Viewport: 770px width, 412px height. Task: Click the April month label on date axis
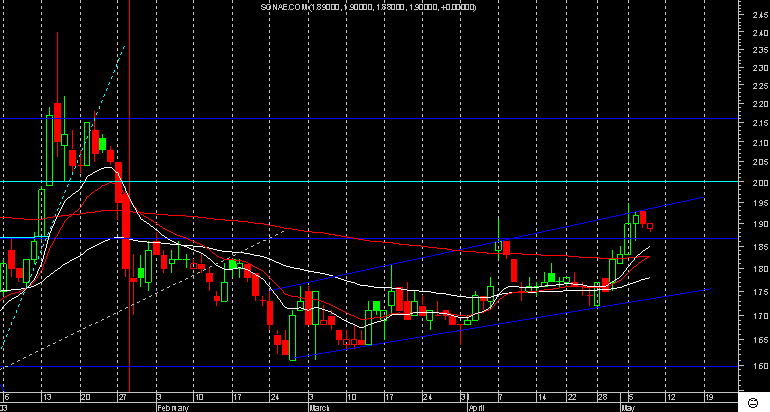point(476,408)
